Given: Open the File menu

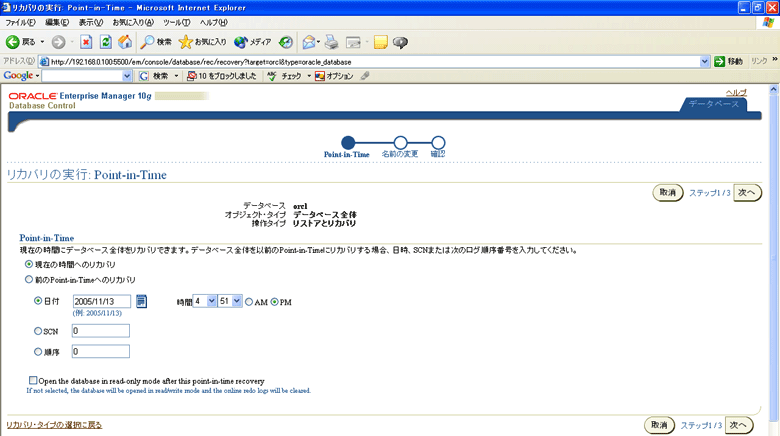Looking at the screenshot, I should click(x=20, y=22).
